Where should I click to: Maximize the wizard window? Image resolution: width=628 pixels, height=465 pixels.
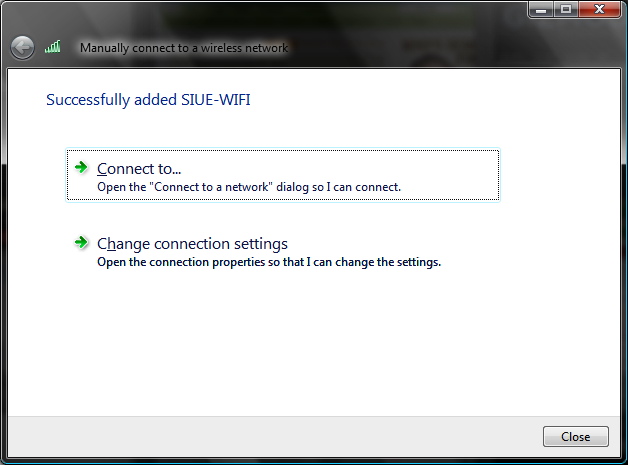pyautogui.click(x=566, y=9)
